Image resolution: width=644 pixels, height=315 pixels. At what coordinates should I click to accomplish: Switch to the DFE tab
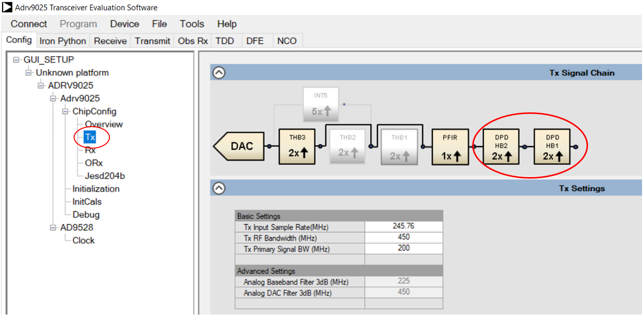coord(255,41)
